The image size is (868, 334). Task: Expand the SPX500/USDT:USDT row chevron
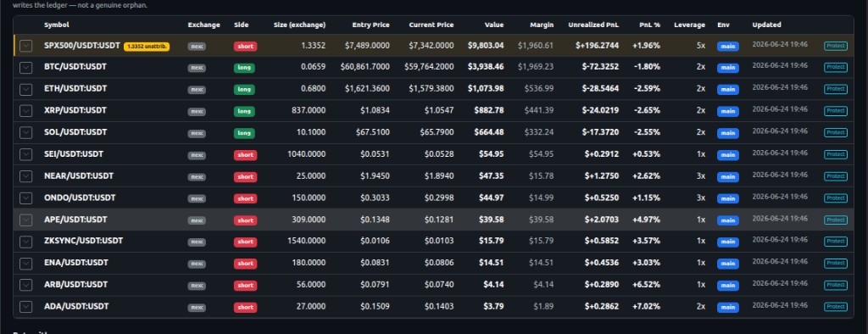26,46
